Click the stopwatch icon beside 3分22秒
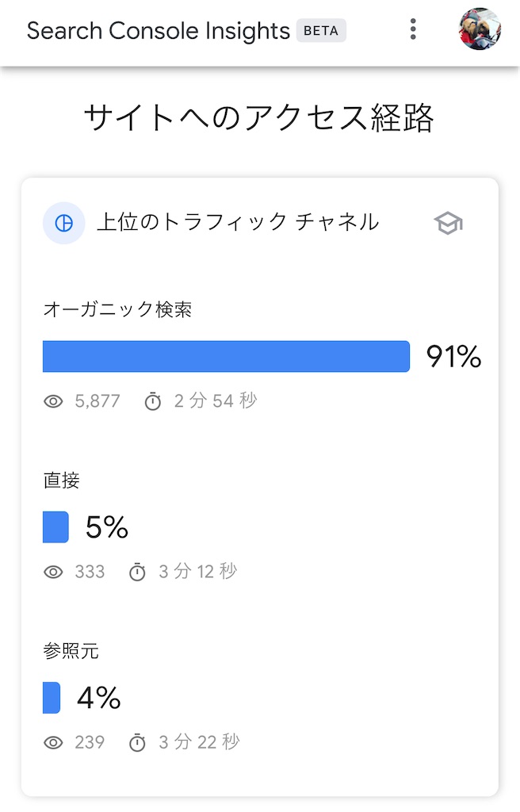520x812 pixels. pos(137,742)
